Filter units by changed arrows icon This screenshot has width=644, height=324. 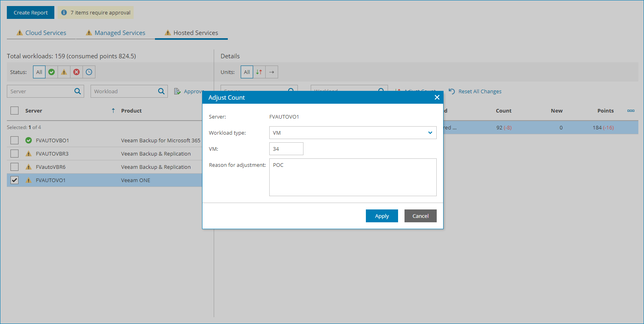tap(259, 72)
